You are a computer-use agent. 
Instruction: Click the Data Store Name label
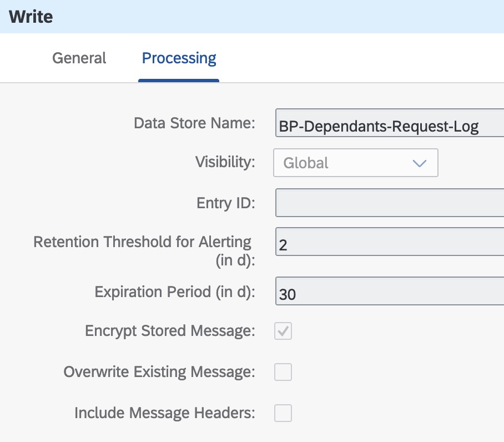tap(194, 123)
